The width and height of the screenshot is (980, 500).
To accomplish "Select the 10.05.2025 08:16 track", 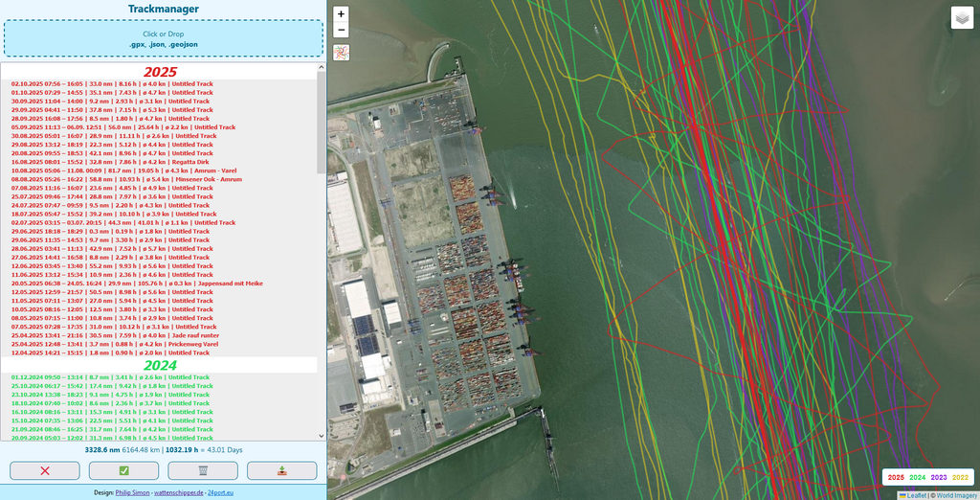I will coord(160,309).
